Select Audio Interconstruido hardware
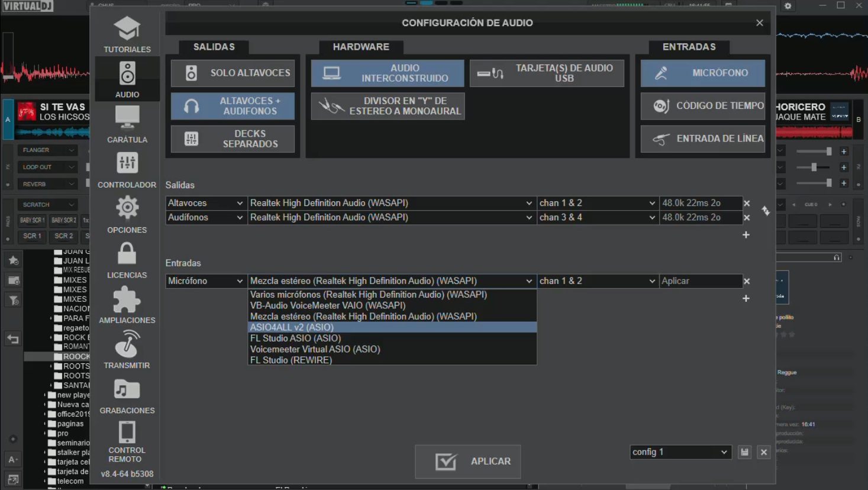Viewport: 868px width, 490px height. 388,73
